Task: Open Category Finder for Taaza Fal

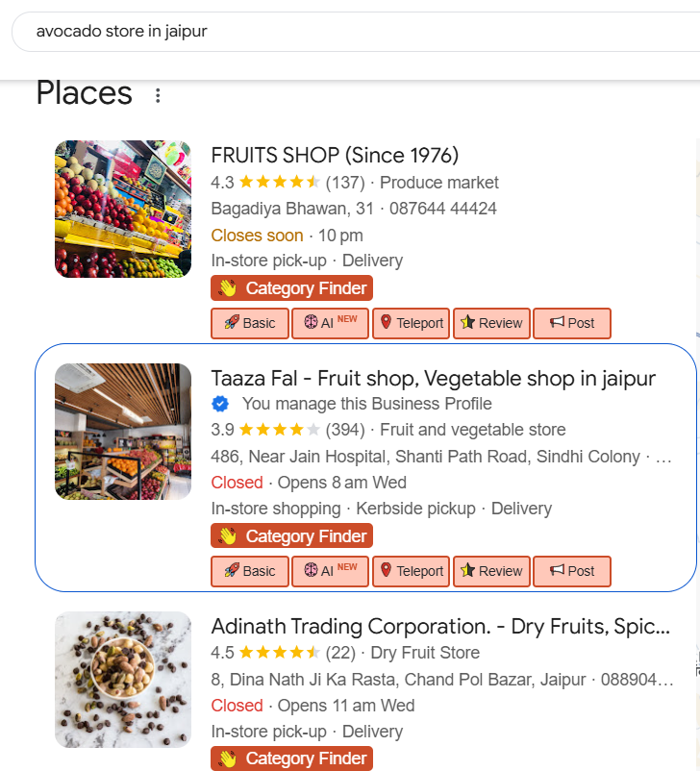Action: [x=291, y=536]
